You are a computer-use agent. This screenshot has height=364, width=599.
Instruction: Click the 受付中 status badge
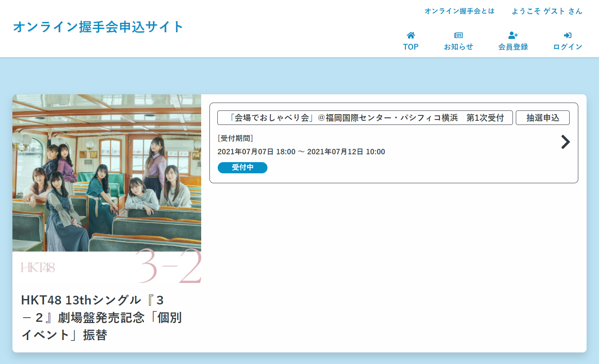pyautogui.click(x=243, y=168)
